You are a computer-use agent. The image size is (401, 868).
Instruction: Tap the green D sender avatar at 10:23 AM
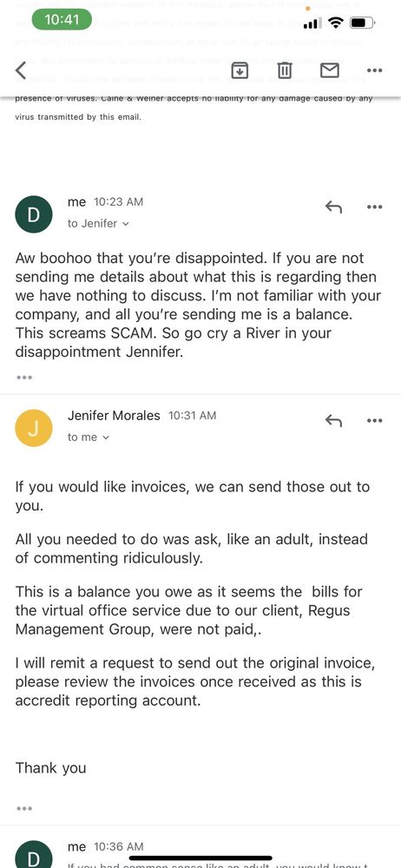[34, 214]
